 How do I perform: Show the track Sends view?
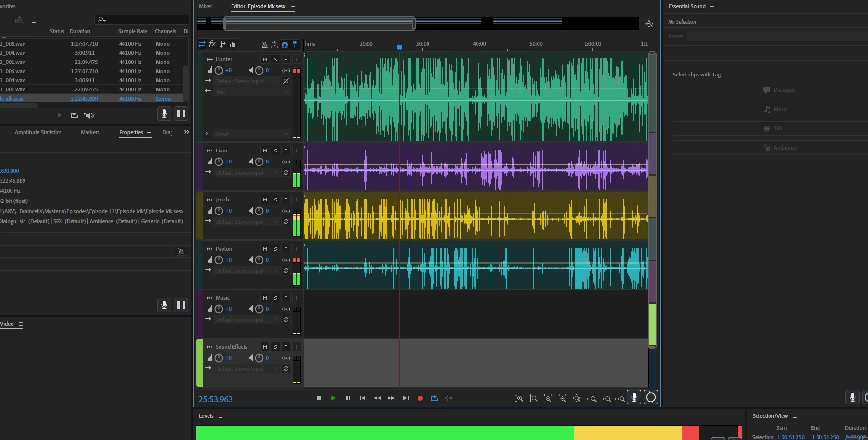(x=222, y=44)
